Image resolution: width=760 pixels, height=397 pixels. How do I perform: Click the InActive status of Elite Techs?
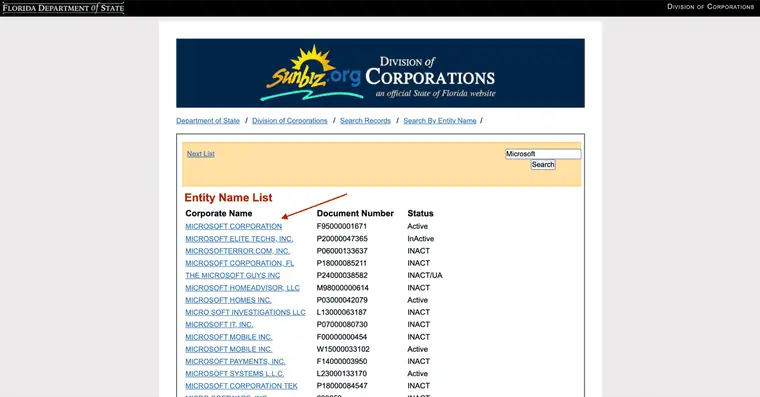pyautogui.click(x=421, y=239)
